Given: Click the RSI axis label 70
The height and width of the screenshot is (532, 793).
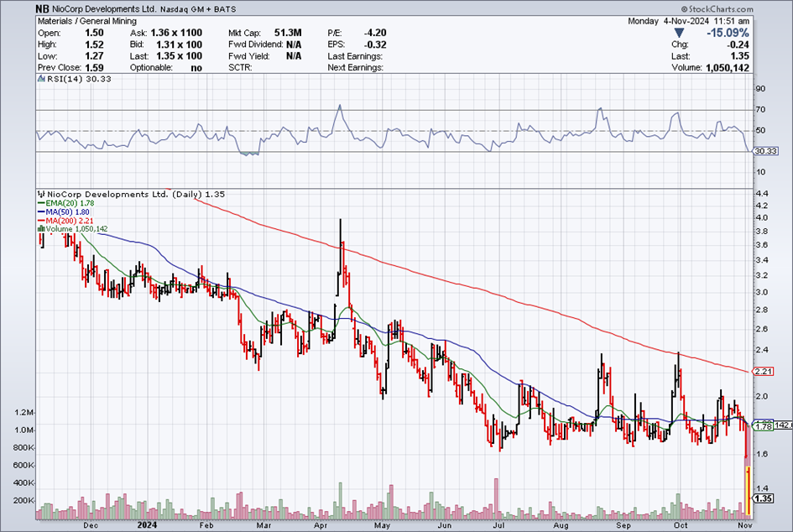Looking at the screenshot, I should coord(760,110).
